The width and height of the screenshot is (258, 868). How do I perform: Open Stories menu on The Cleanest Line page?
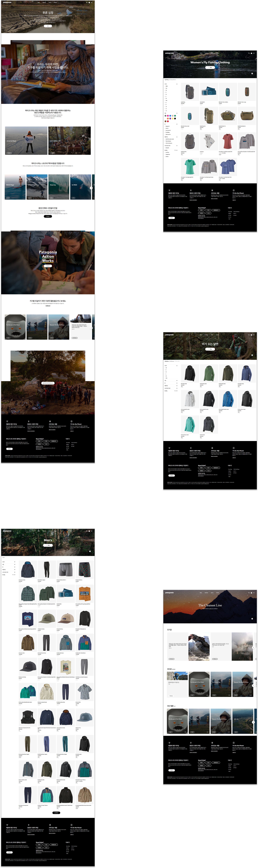[218, 593]
